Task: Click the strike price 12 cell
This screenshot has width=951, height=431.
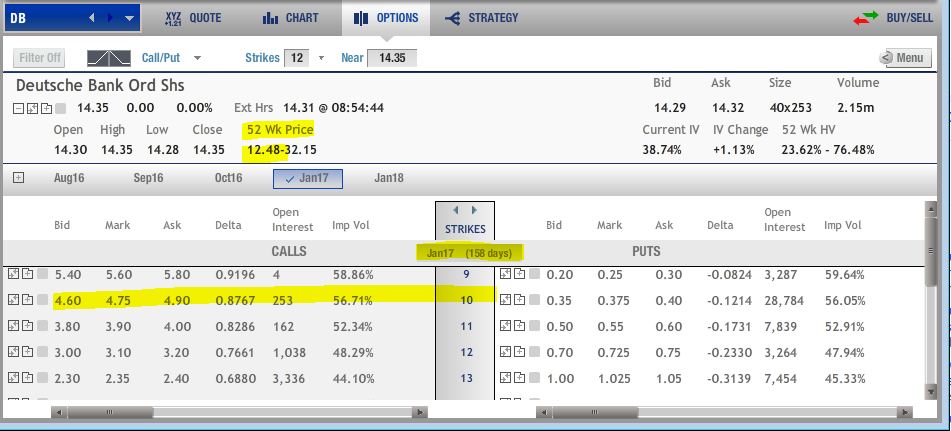Action: [x=466, y=352]
